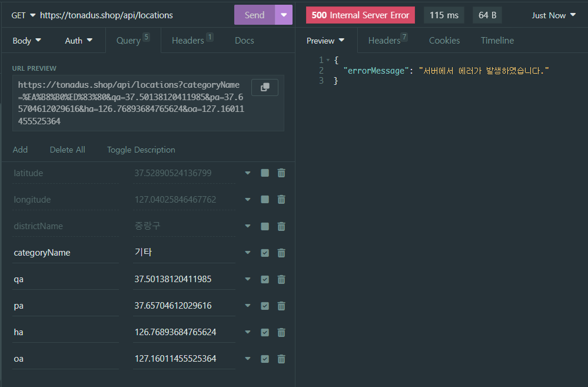Delete the pa parameter row
The image size is (588, 387).
[281, 306]
